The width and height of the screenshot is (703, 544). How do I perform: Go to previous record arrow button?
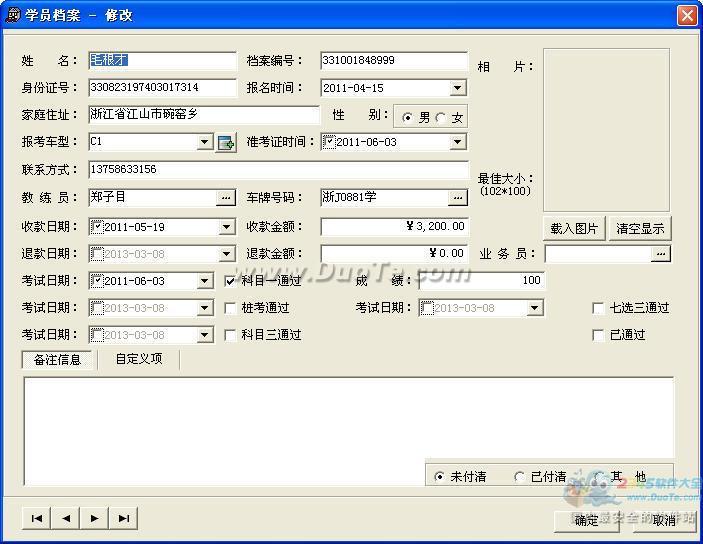pyautogui.click(x=65, y=518)
